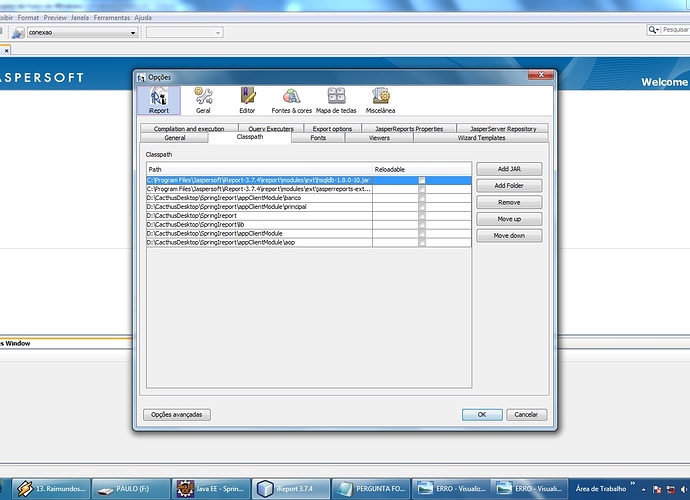Select the appClientModule\banco path row
The height and width of the screenshot is (500, 690).
pyautogui.click(x=308, y=198)
